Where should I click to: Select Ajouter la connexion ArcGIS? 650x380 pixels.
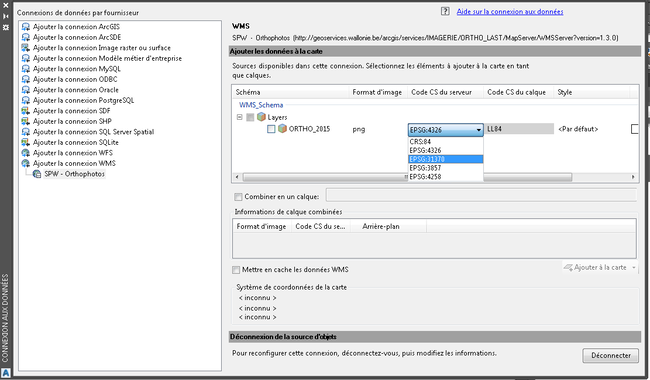pyautogui.click(x=76, y=27)
